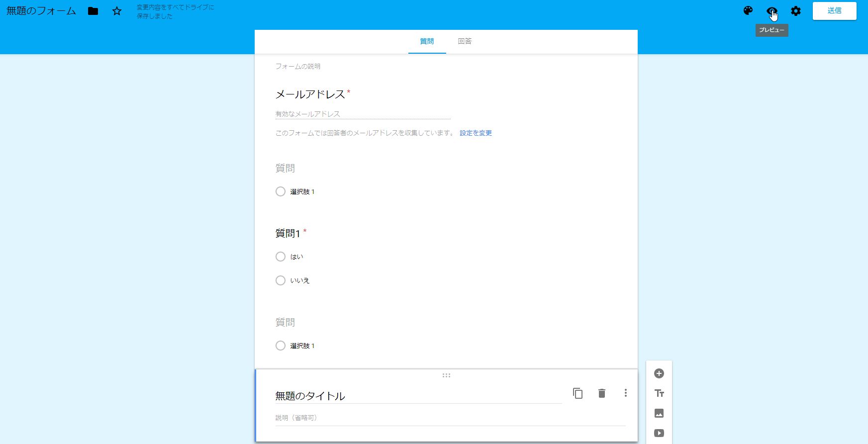
Task: Edit the form title 無題のフォーム
Action: [41, 11]
